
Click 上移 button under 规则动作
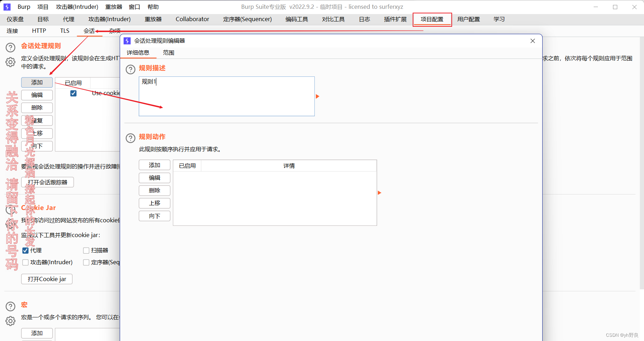[155, 203]
